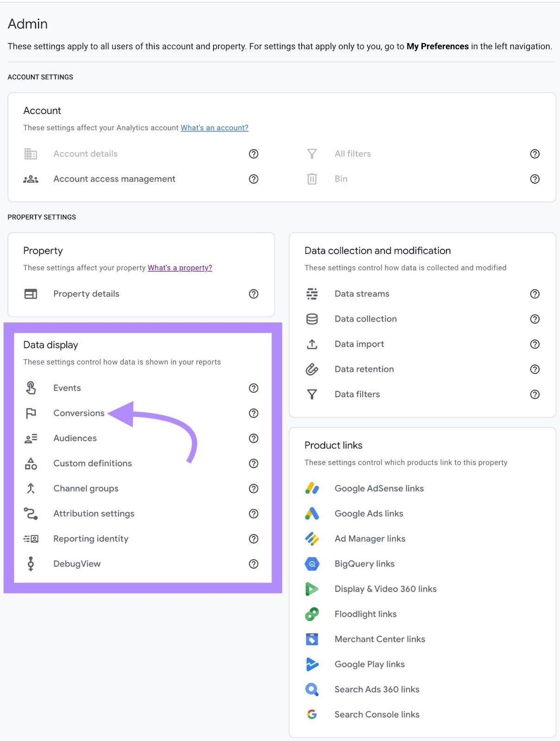Select Data filters option

point(357,395)
